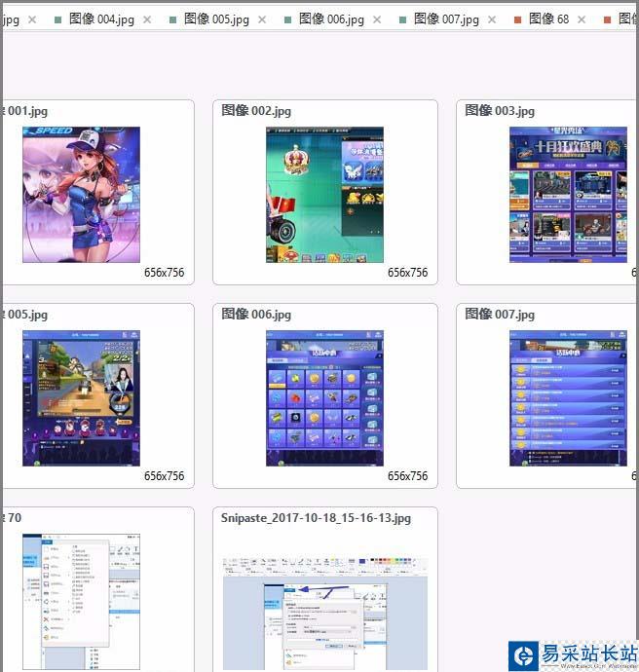Image resolution: width=639 pixels, height=672 pixels.
Task: Open the 图像 007.jpg list thumbnail
Action: click(568, 398)
